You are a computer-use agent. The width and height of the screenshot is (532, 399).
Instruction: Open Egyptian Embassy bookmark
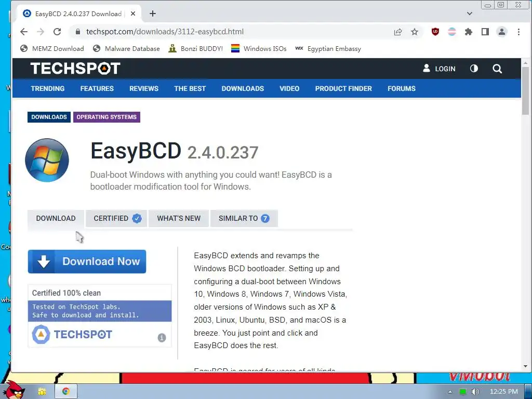[x=328, y=48]
